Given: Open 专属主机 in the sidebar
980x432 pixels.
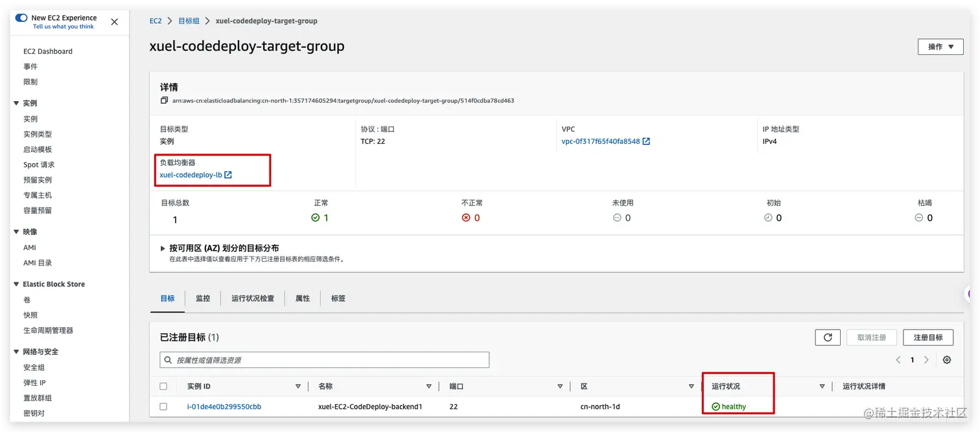Looking at the screenshot, I should (x=38, y=195).
